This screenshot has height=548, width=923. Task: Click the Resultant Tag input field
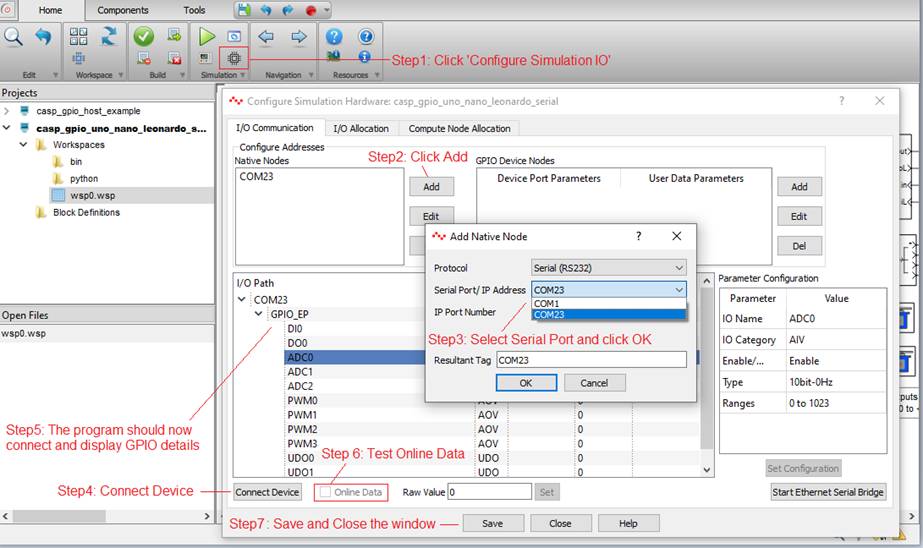pos(590,360)
